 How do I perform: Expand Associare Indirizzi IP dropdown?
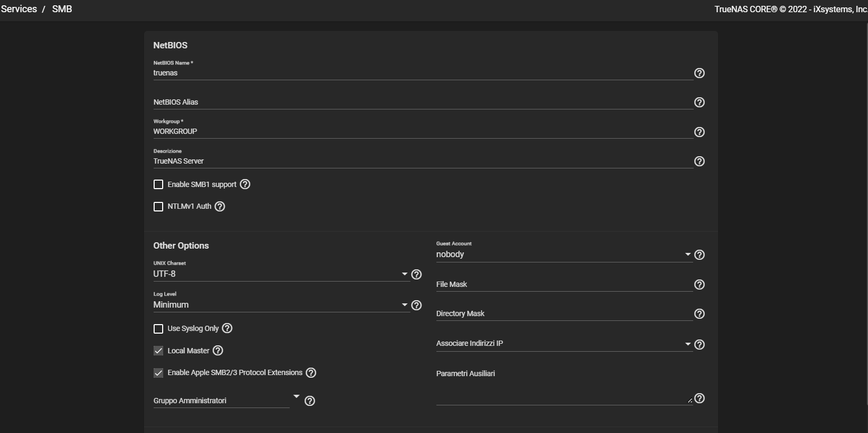[564, 344]
